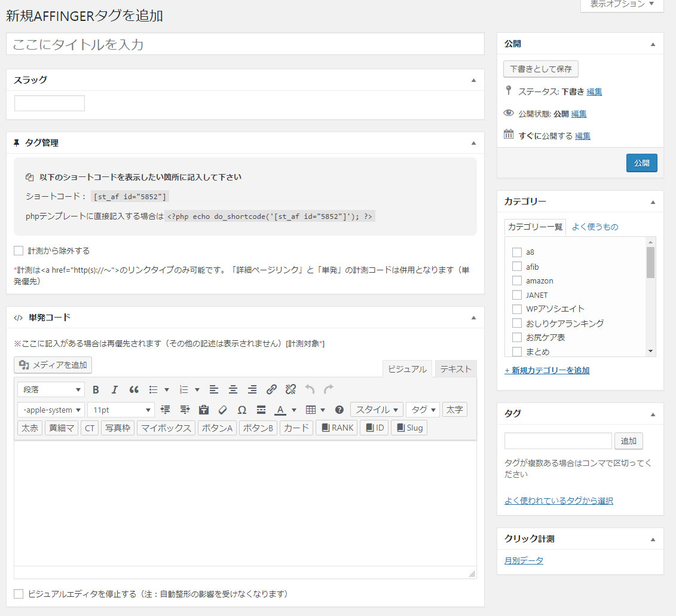Image resolution: width=676 pixels, height=616 pixels.
Task: Open text color picker arrow
Action: (294, 410)
